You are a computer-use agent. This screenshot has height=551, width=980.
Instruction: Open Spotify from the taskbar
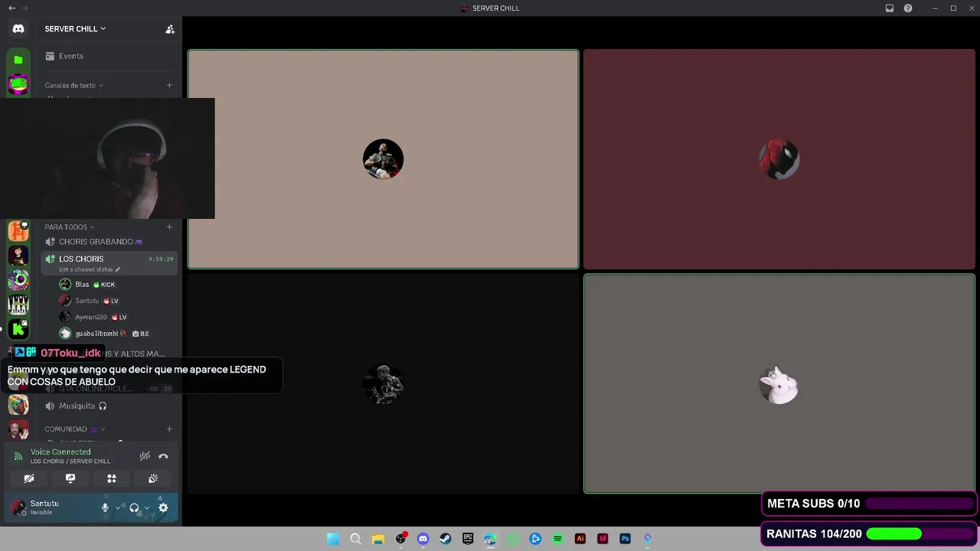pos(557,539)
